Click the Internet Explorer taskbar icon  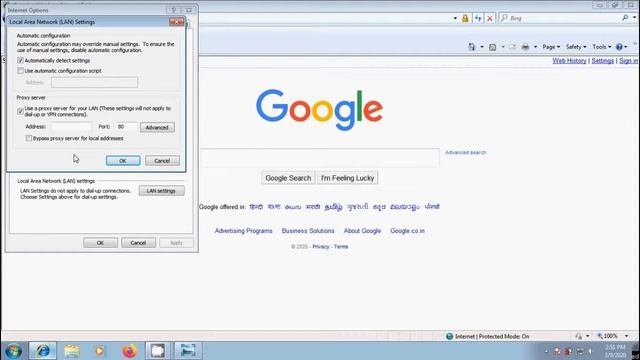(42, 351)
